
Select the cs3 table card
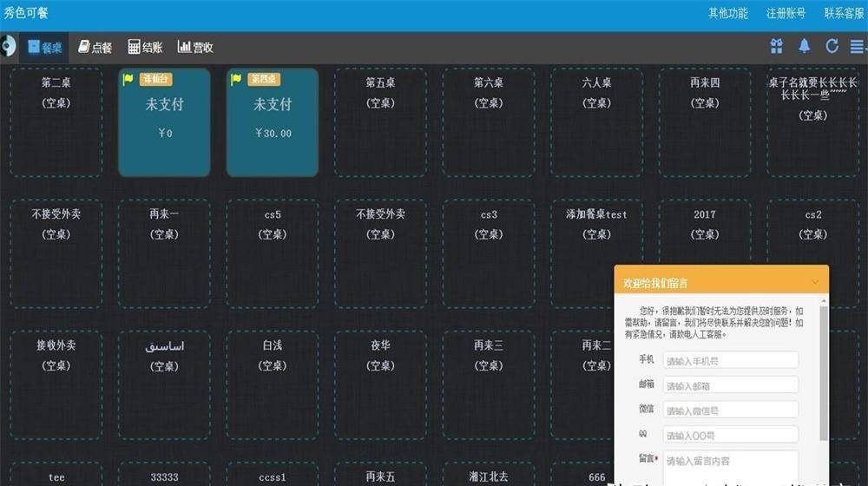pos(488,253)
